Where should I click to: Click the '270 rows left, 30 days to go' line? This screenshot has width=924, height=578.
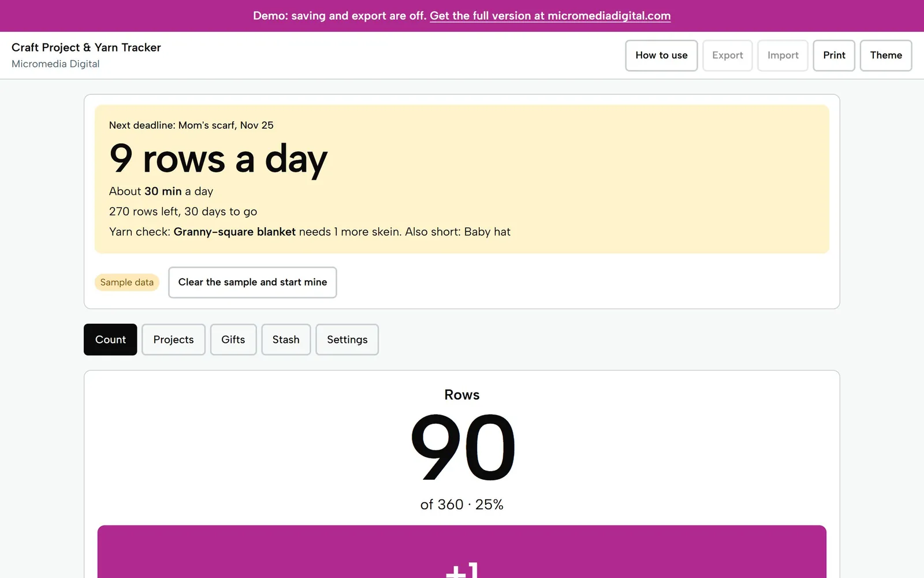[183, 212]
